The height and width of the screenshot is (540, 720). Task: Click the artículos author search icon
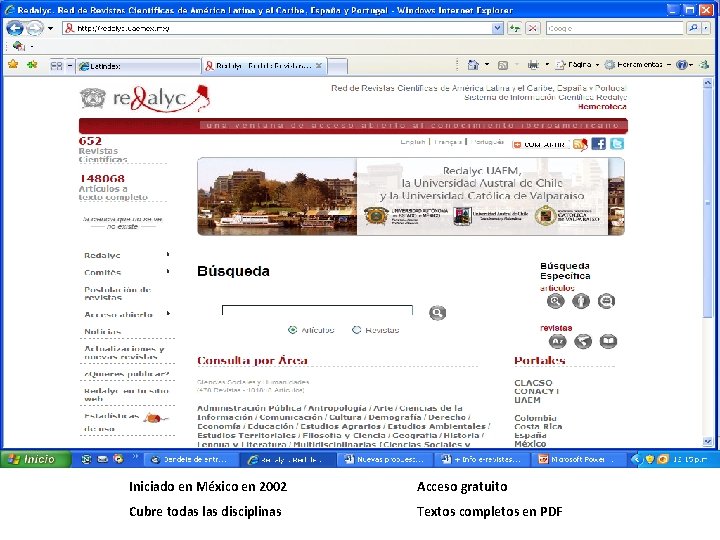pos(581,301)
